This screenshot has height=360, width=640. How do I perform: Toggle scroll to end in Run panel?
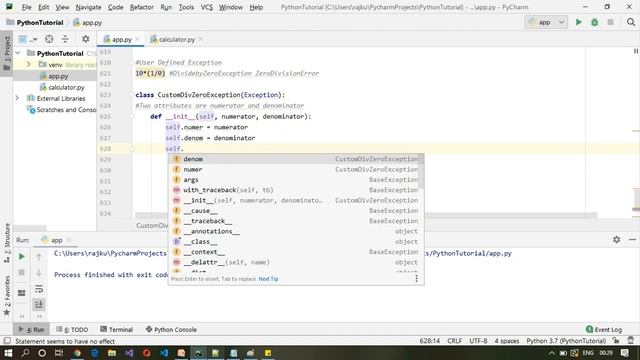[x=39, y=304]
